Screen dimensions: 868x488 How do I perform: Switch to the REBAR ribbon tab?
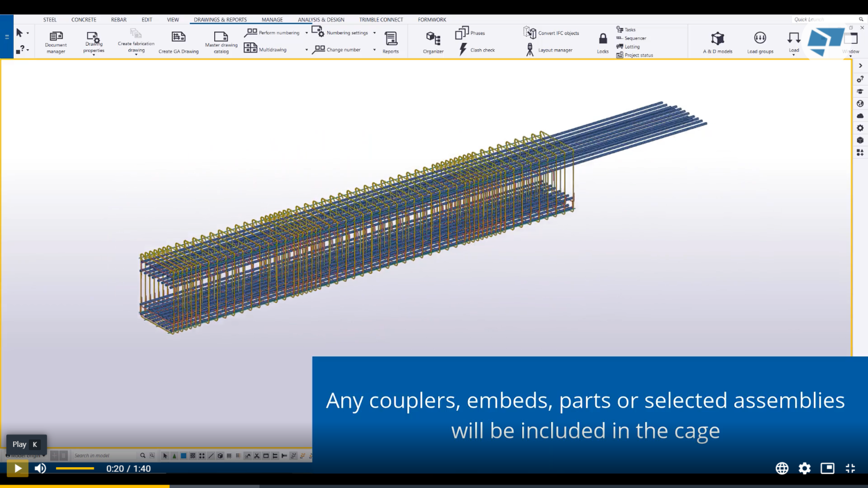click(x=119, y=20)
